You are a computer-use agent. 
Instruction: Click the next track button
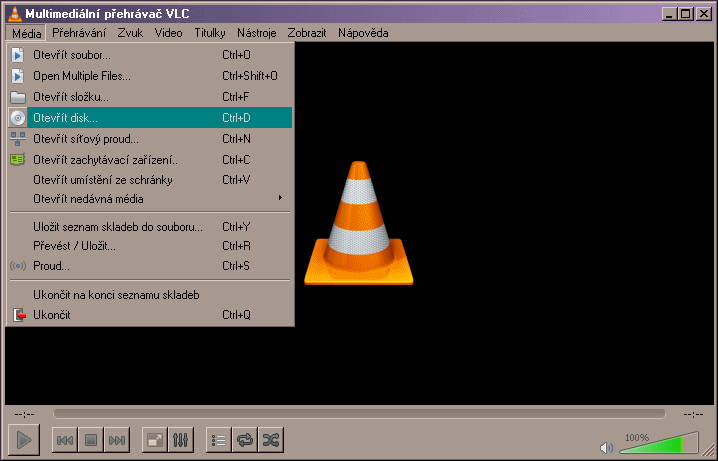pyautogui.click(x=117, y=440)
